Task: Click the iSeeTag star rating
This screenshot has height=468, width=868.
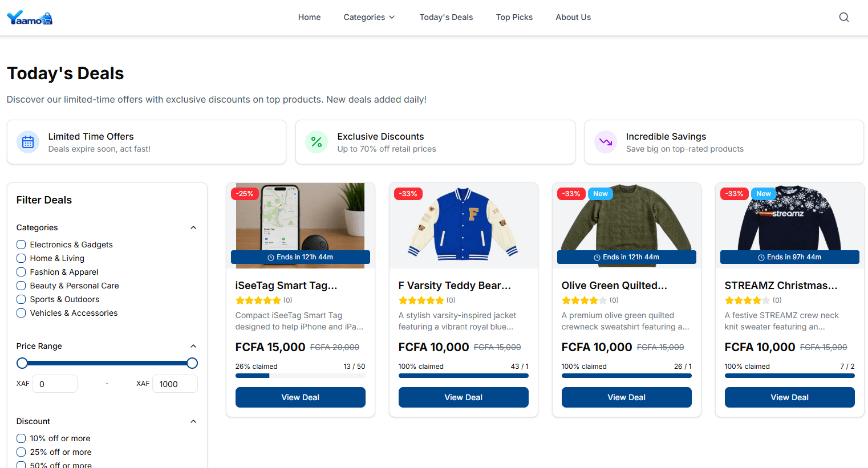Action: click(258, 300)
